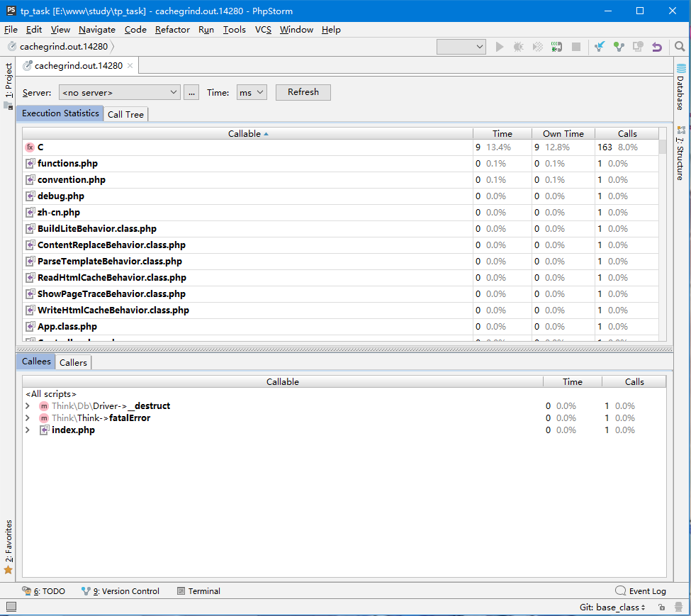Click the server browse ellipsis button

(x=191, y=93)
